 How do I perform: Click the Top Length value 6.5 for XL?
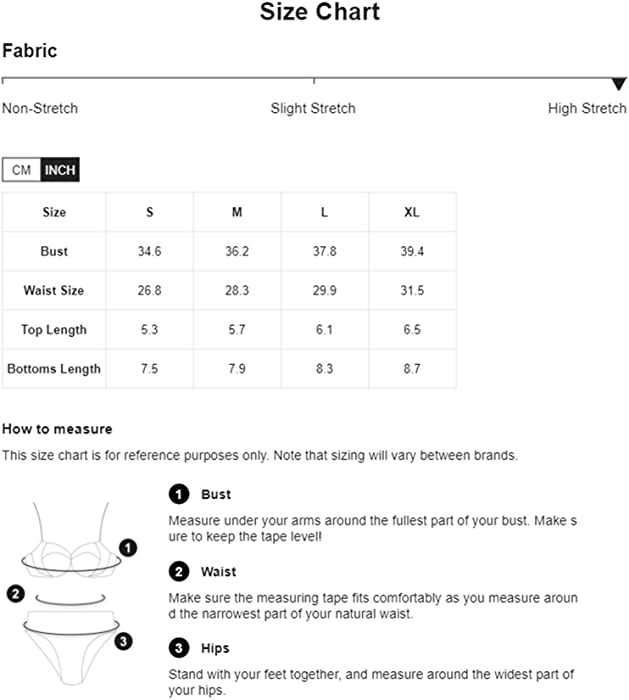tap(412, 329)
